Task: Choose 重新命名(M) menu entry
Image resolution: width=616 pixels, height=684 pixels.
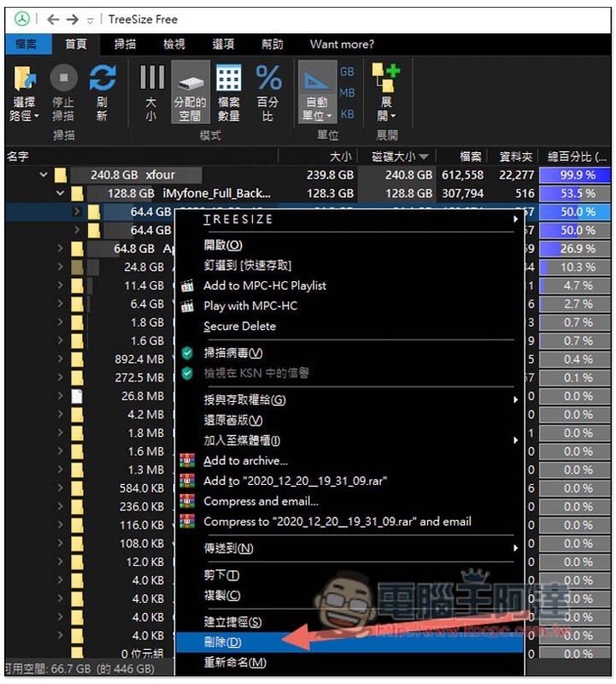Action: 349,663
